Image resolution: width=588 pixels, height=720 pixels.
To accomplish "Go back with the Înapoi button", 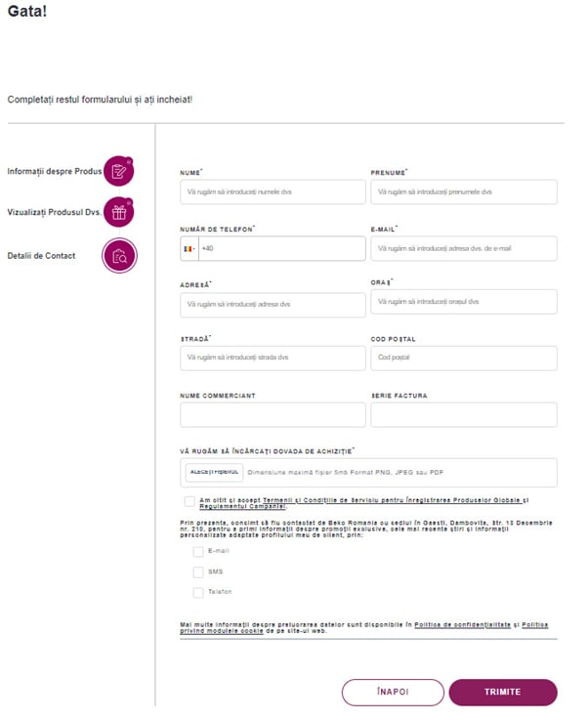I will point(393,692).
